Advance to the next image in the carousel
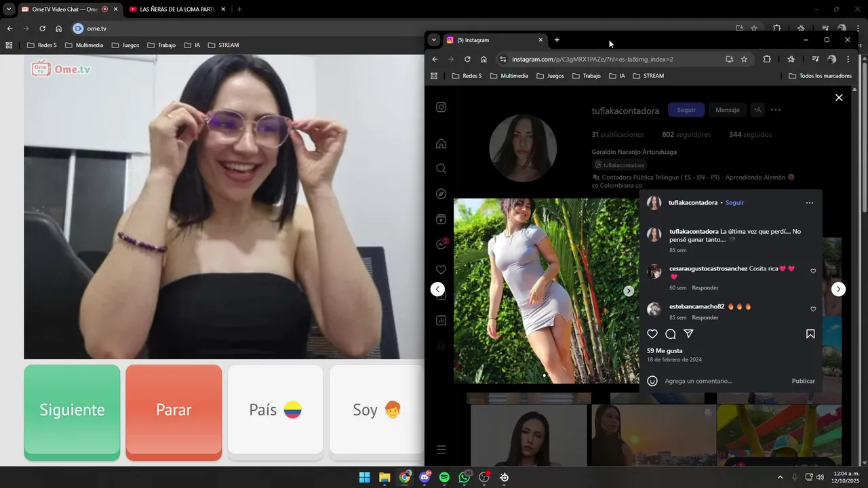 click(629, 291)
